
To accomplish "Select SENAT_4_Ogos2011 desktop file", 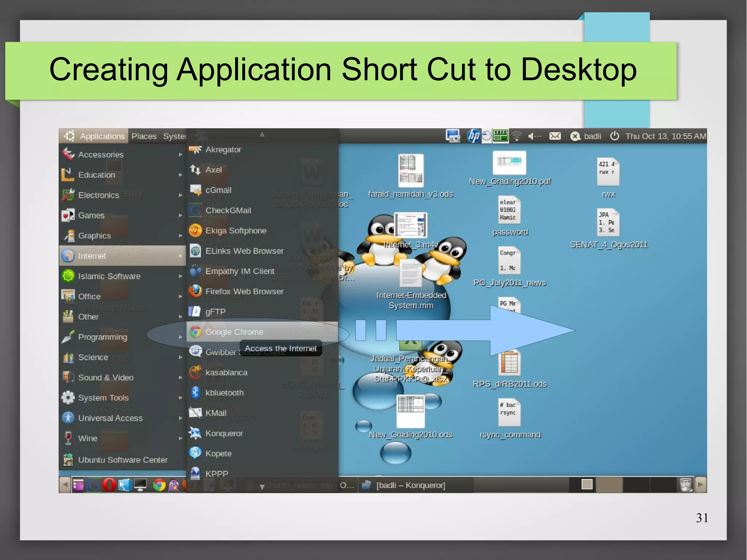I will coord(609,229).
